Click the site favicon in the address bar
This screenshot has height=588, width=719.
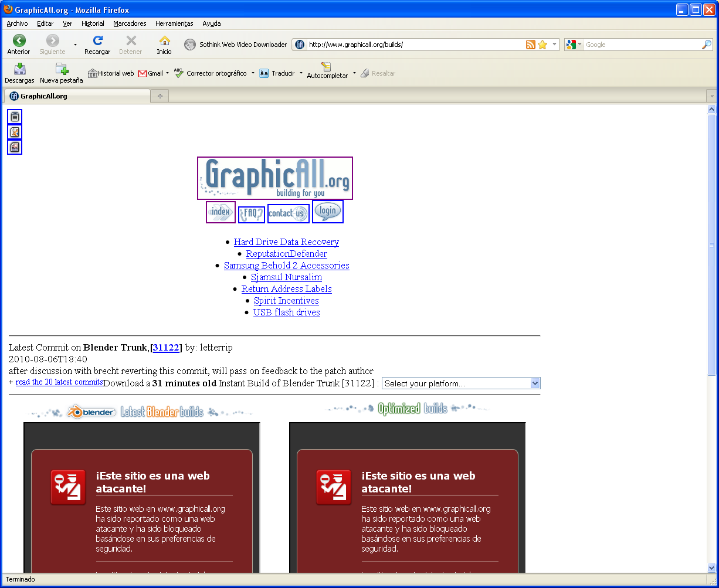point(300,45)
